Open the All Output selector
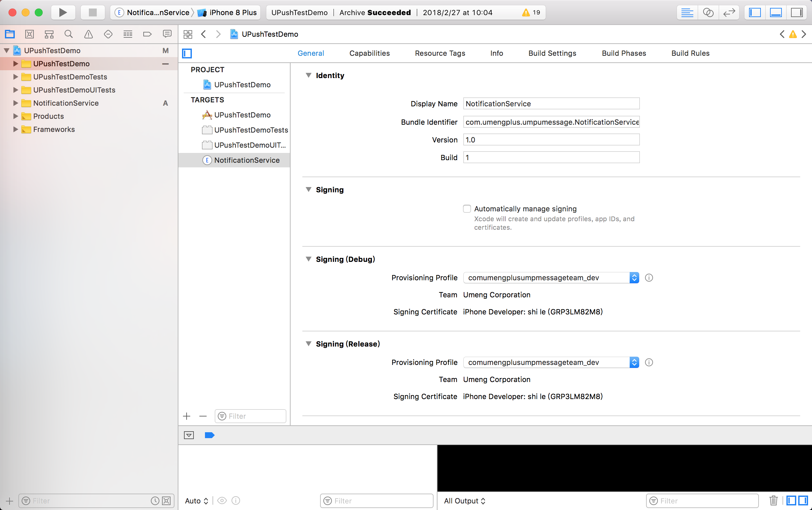Image resolution: width=812 pixels, height=510 pixels. tap(465, 501)
